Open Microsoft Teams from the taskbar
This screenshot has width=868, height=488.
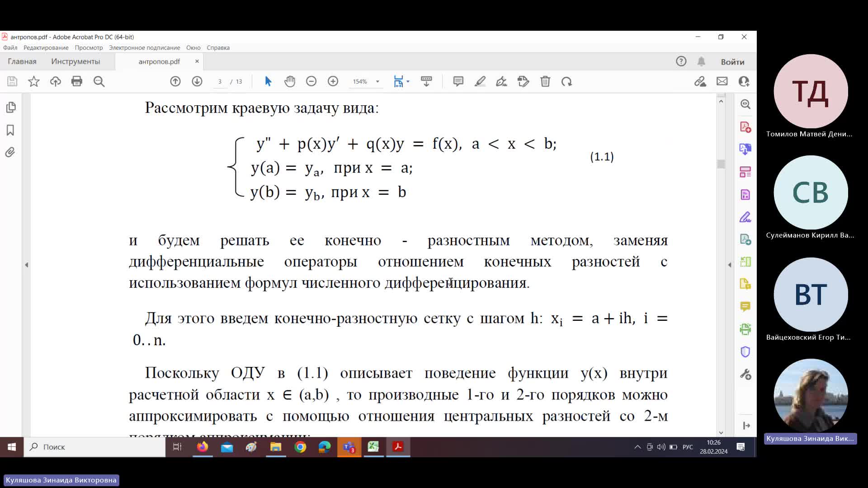click(349, 447)
